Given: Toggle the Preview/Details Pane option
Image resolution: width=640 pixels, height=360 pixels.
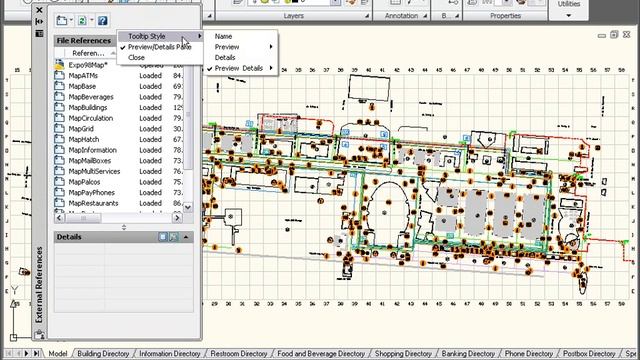Looking at the screenshot, I should click(x=160, y=47).
